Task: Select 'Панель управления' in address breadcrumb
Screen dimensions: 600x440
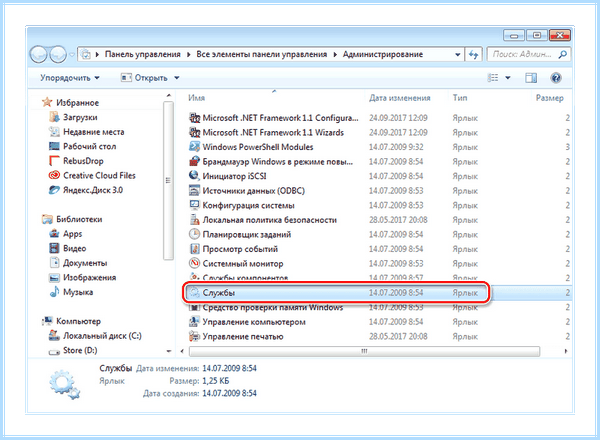Action: (143, 54)
